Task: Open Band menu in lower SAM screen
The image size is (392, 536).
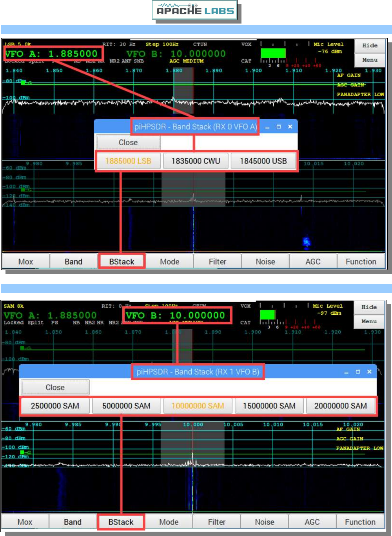Action: pyautogui.click(x=73, y=522)
